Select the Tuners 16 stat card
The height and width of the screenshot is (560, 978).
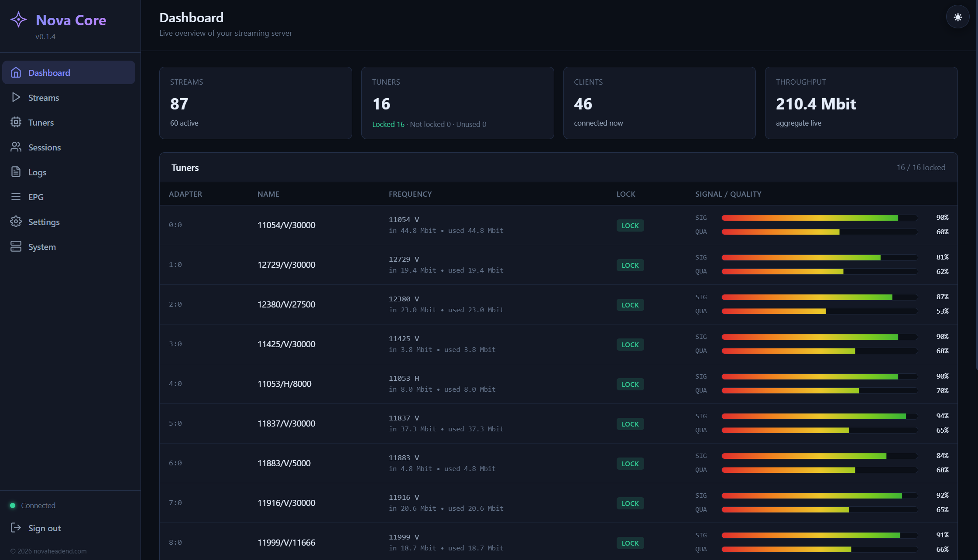[x=457, y=103]
